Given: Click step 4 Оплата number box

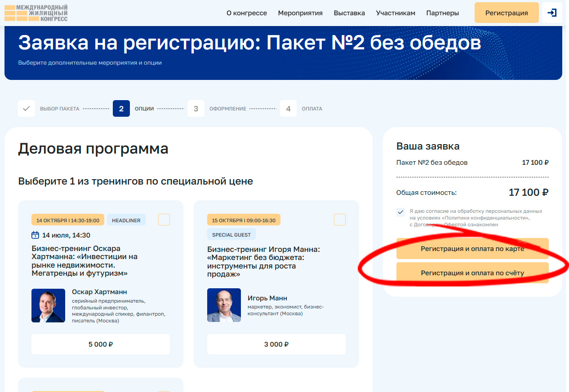Looking at the screenshot, I should click(288, 109).
